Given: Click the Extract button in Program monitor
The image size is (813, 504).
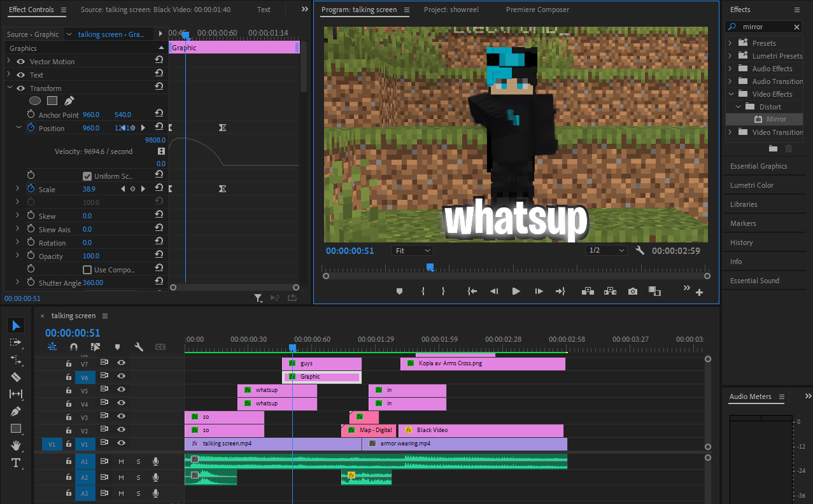Looking at the screenshot, I should (610, 291).
